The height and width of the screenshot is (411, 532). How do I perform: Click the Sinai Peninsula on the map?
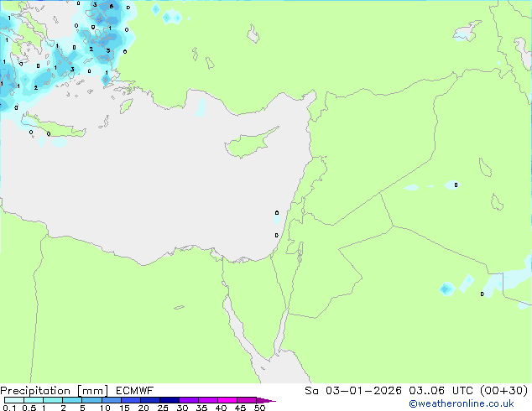[x=256, y=305]
